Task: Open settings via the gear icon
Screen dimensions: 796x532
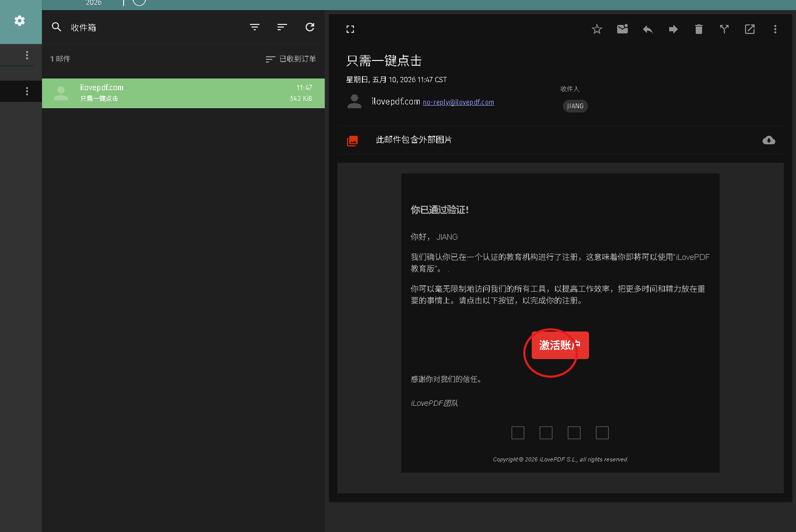Action: tap(20, 21)
